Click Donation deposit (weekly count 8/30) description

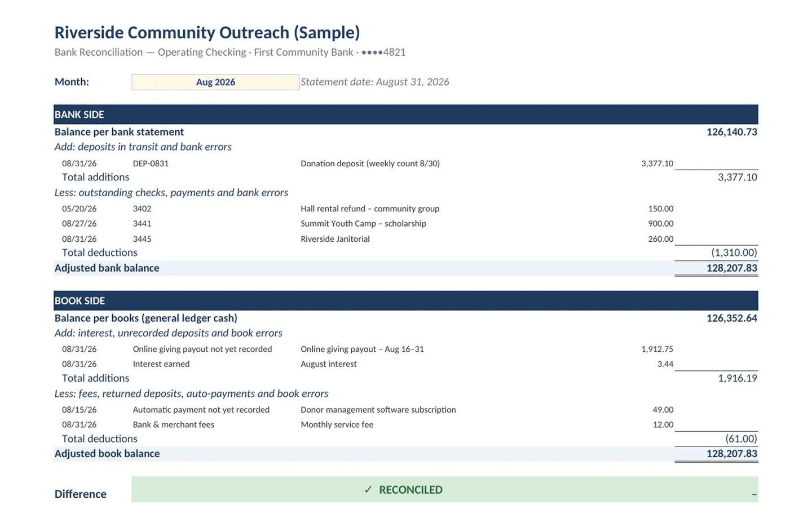[x=370, y=163]
